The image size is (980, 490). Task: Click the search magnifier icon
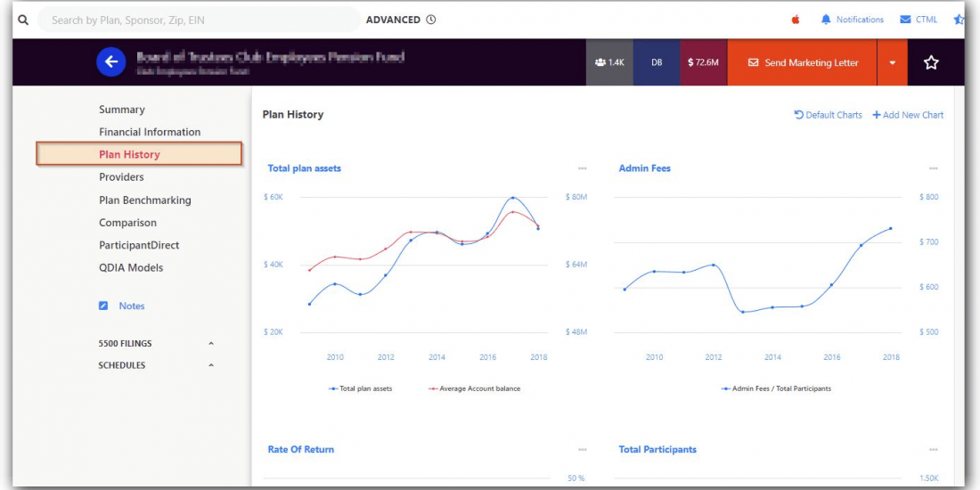click(x=23, y=20)
